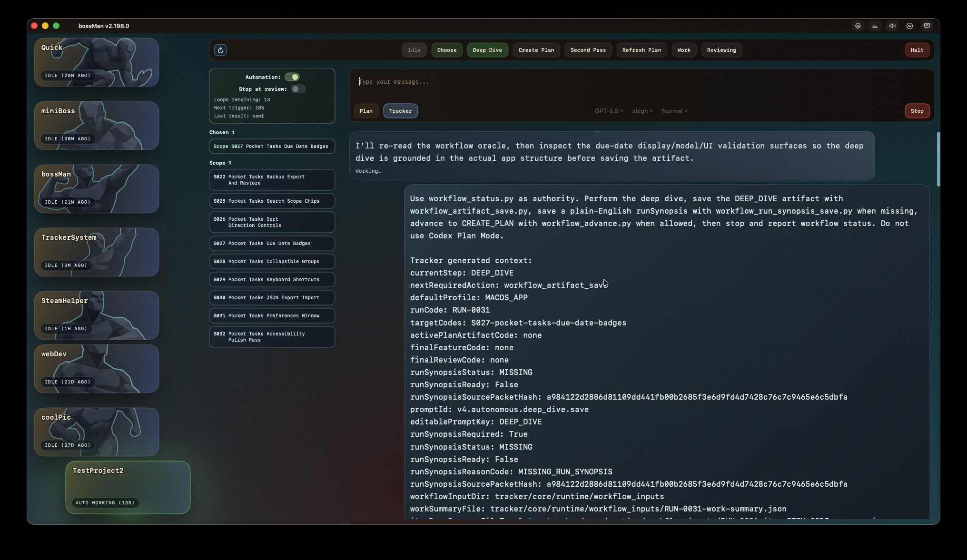Select the Refresh Plan workflow step

641,50
